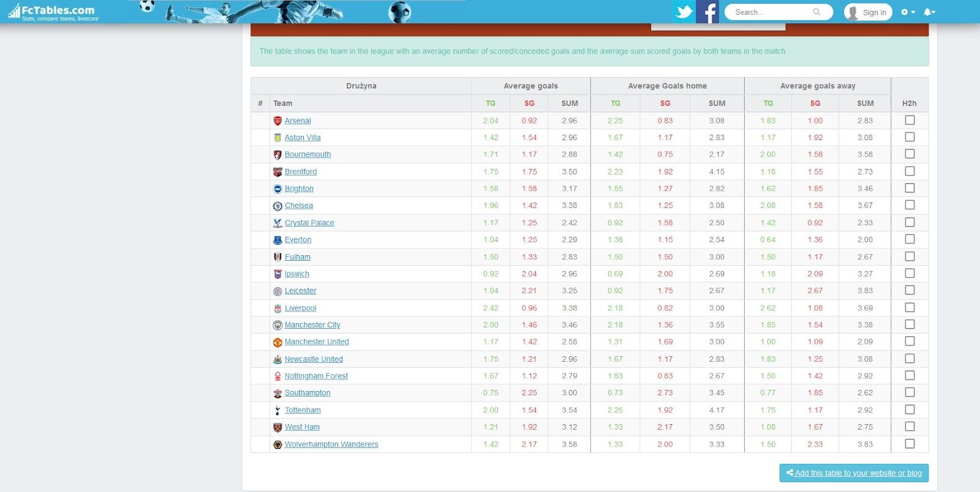The height and width of the screenshot is (492, 980).
Task: Tick the H2h checkbox for Chelsea
Action: pyautogui.click(x=910, y=205)
